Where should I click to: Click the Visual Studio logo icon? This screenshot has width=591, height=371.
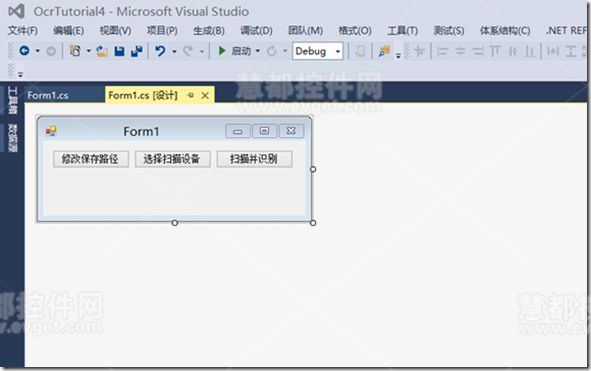(16, 11)
